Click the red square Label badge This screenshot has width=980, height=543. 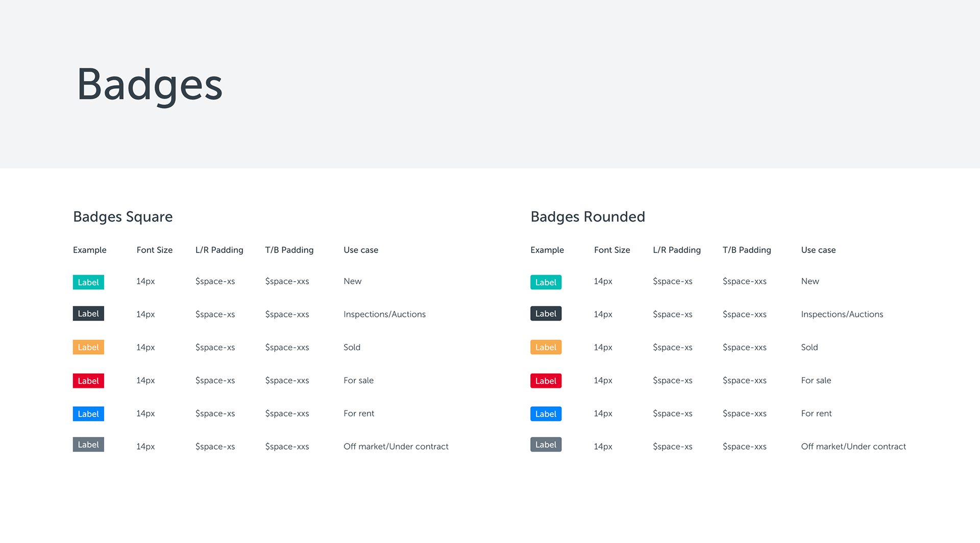[88, 381]
